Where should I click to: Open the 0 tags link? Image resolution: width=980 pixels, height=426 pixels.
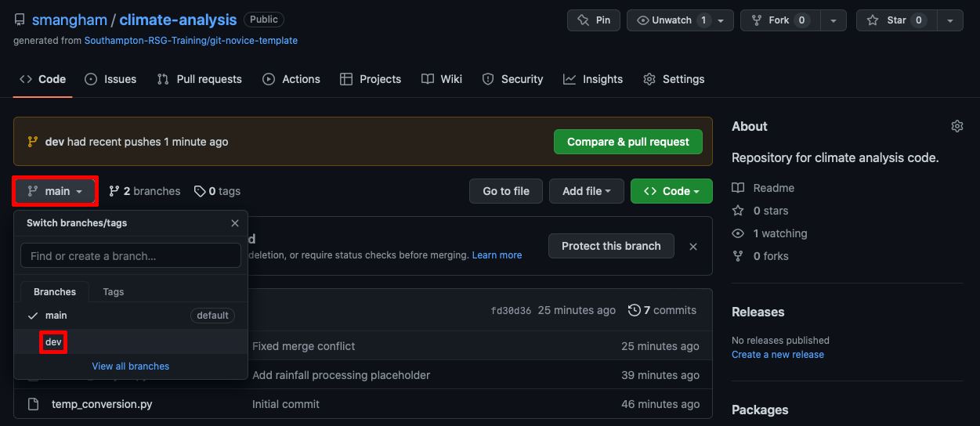coord(218,191)
